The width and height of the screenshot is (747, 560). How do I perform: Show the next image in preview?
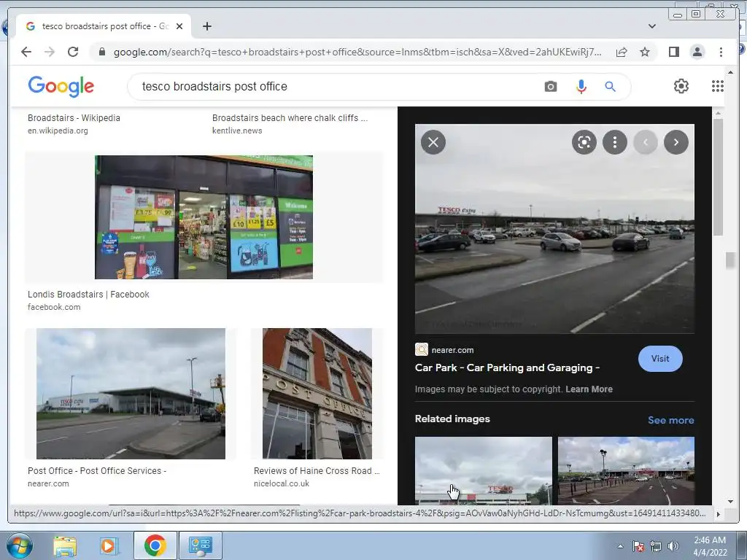(676, 142)
